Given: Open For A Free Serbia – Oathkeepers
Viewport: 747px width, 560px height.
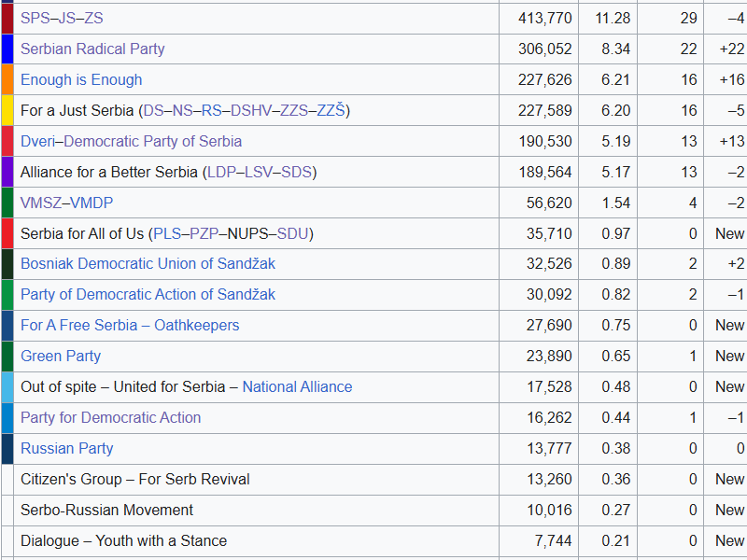Looking at the screenshot, I should pyautogui.click(x=130, y=325).
